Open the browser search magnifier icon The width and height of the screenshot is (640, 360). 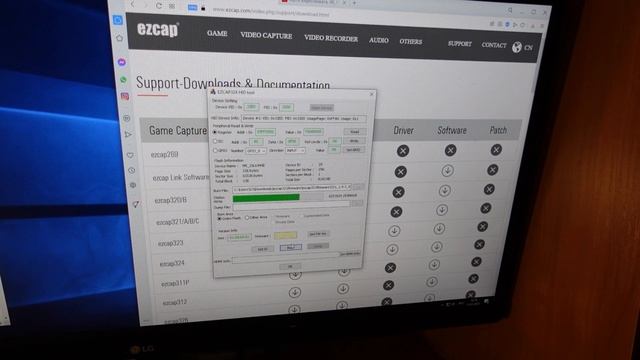[x=510, y=11]
